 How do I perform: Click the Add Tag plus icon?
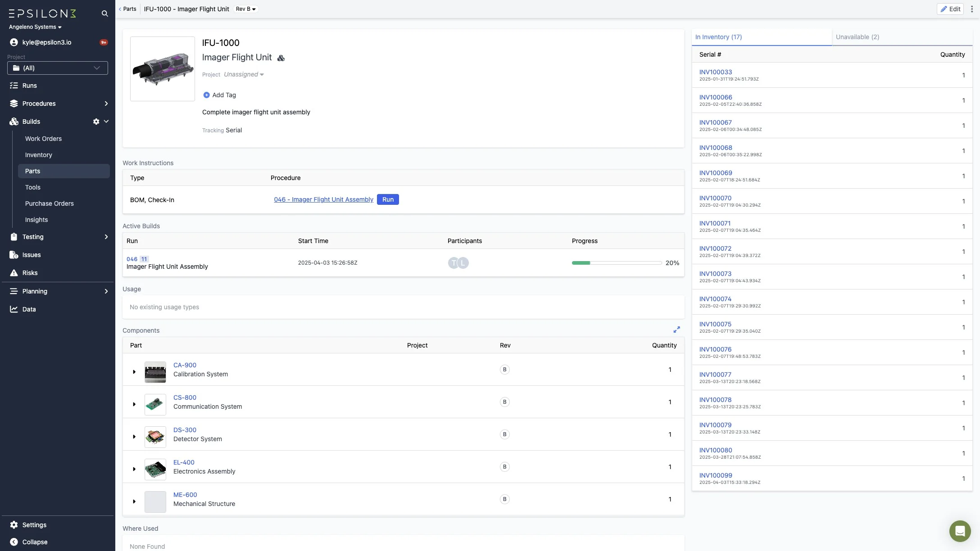coord(206,95)
